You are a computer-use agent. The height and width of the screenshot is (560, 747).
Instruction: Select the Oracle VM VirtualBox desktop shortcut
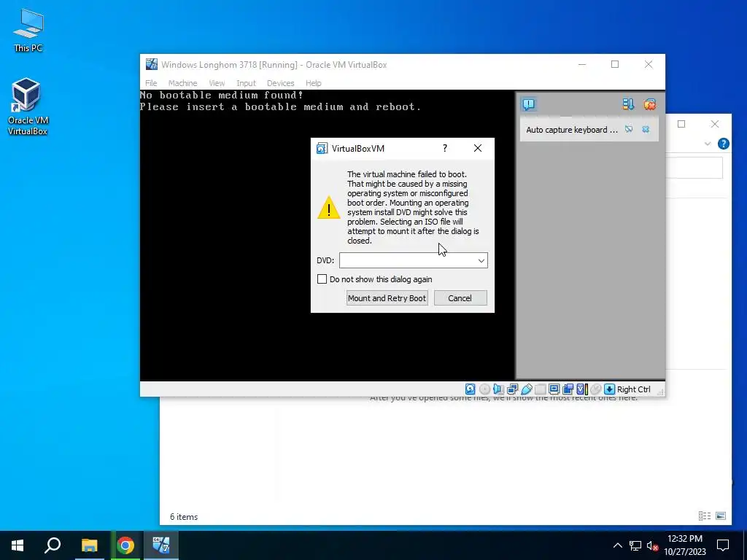pyautogui.click(x=27, y=106)
